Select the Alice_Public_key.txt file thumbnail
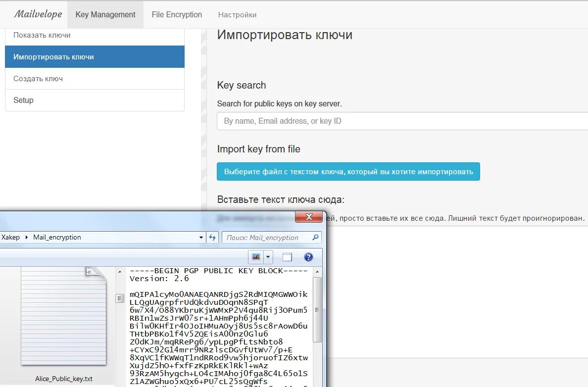The image size is (588, 387). (x=63, y=316)
